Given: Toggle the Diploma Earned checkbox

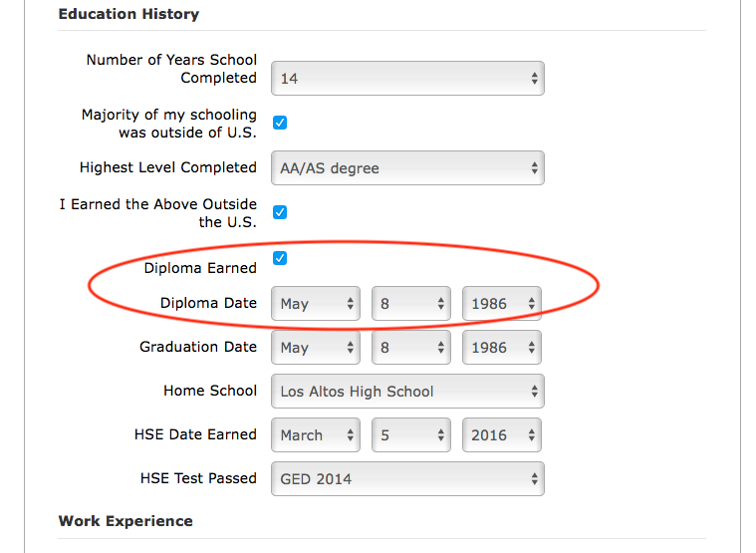Looking at the screenshot, I should pyautogui.click(x=280, y=258).
